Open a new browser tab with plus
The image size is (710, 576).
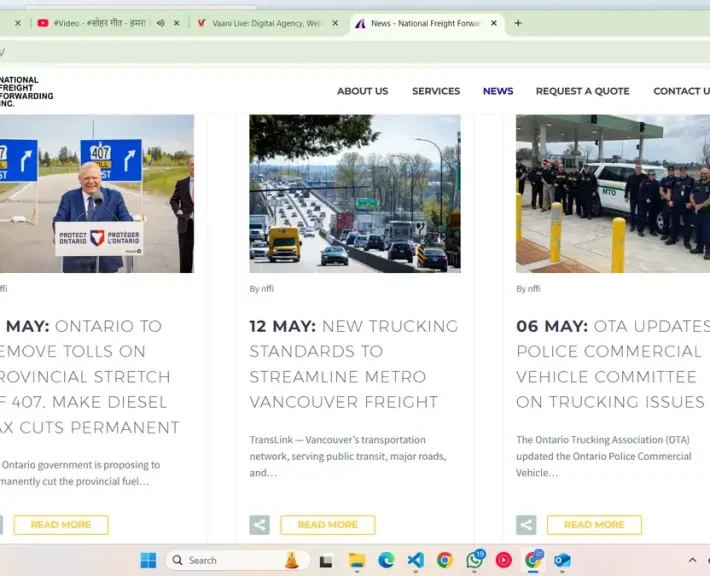pos(518,23)
